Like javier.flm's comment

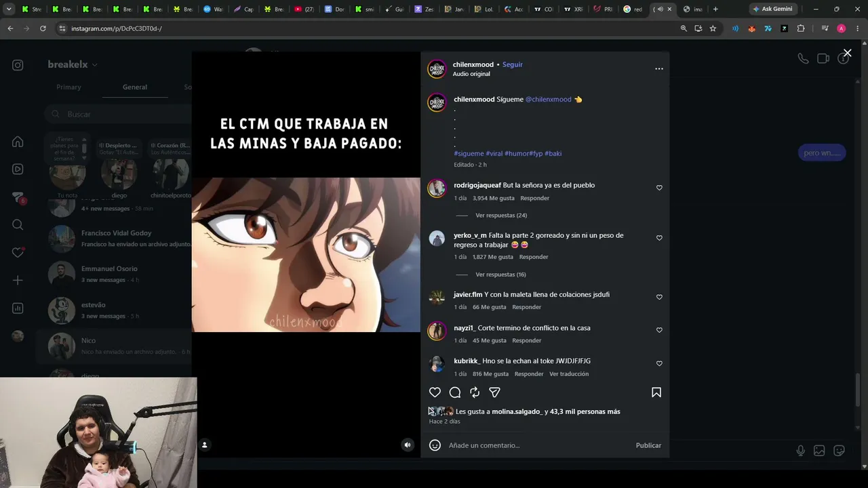pos(659,297)
